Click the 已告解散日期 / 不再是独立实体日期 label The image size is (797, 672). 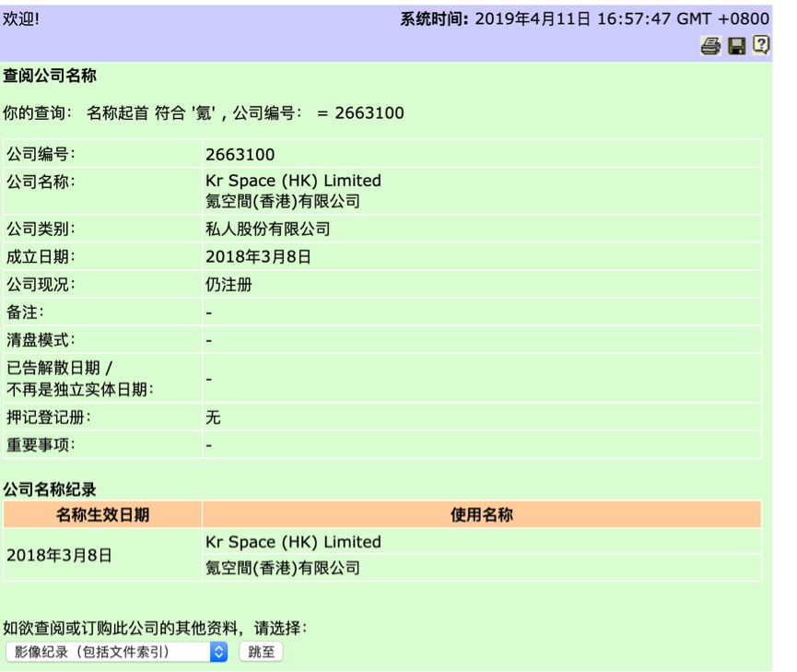pyautogui.click(x=80, y=379)
